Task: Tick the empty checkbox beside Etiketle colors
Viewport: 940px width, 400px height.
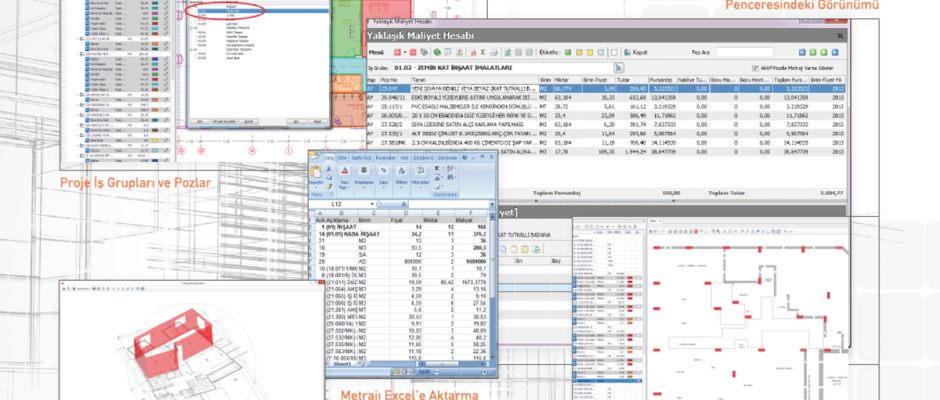Action: 612,51
